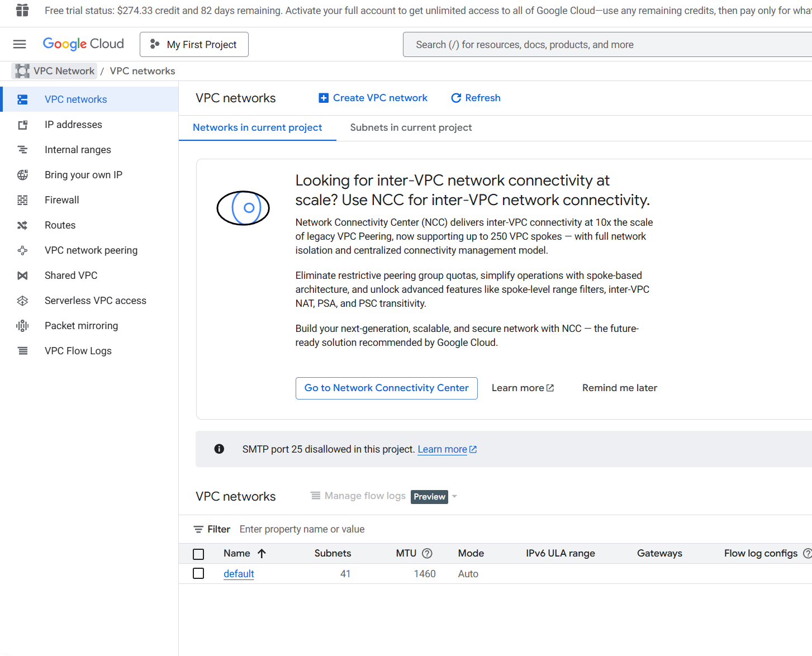Viewport: 812px width, 656px height.
Task: Open Internal ranges in the sidebar
Action: pos(89,150)
